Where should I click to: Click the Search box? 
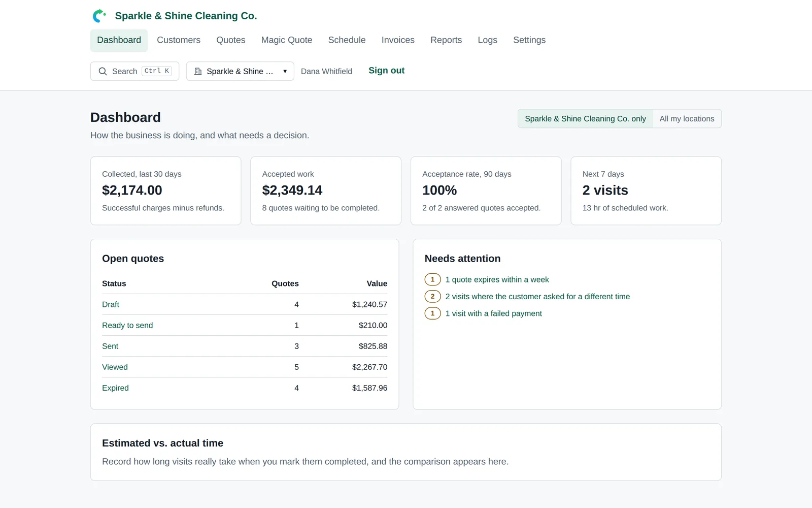pyautogui.click(x=134, y=71)
